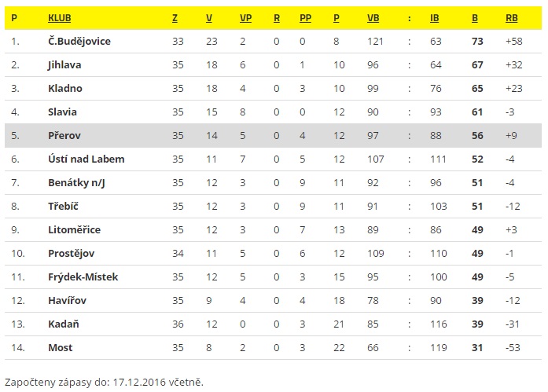Click the Jihlava club name
This screenshot has width=548, height=392.
coord(64,65)
